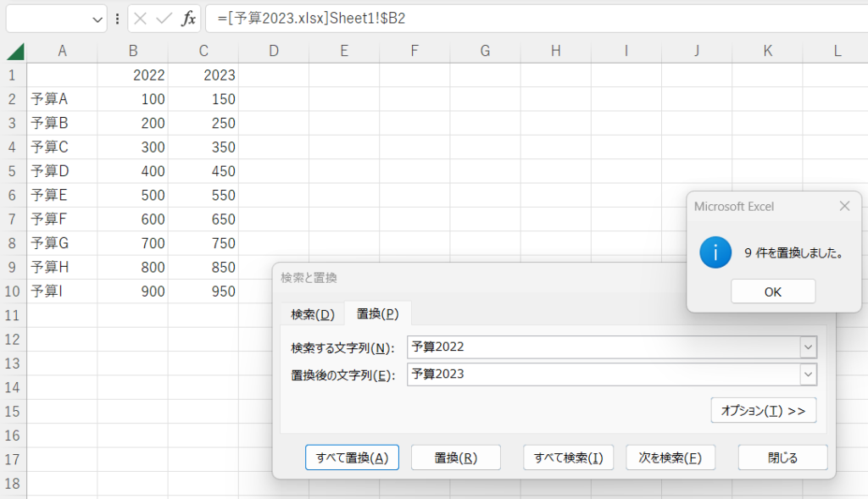Viewport: 868px width, 499px height.
Task: Open the name box dropdown arrow
Action: [x=97, y=19]
